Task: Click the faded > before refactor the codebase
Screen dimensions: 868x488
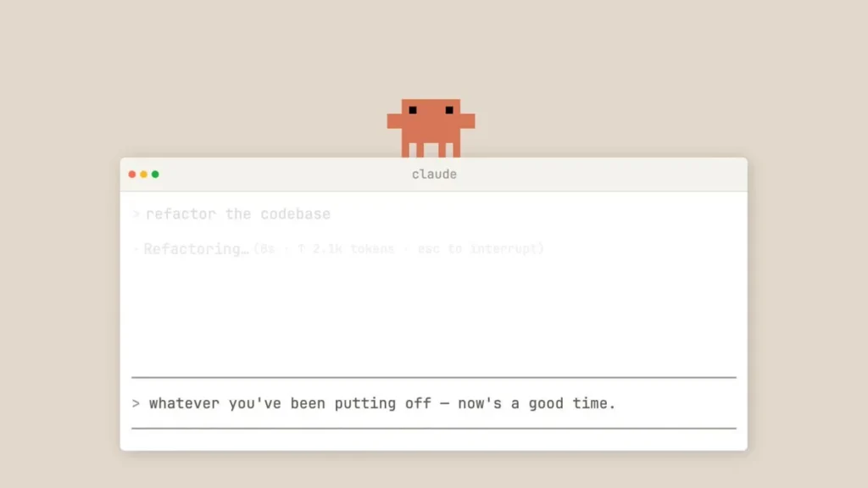Action: (136, 214)
